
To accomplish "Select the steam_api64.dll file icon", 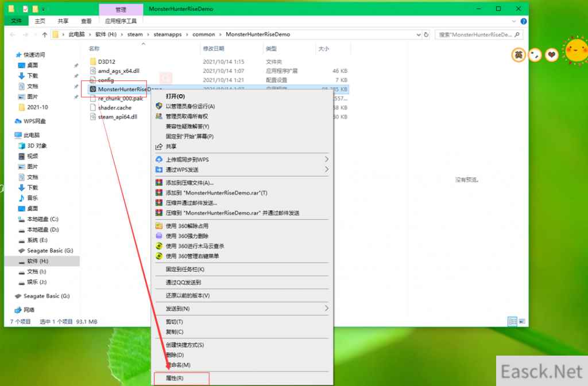I will click(x=93, y=117).
